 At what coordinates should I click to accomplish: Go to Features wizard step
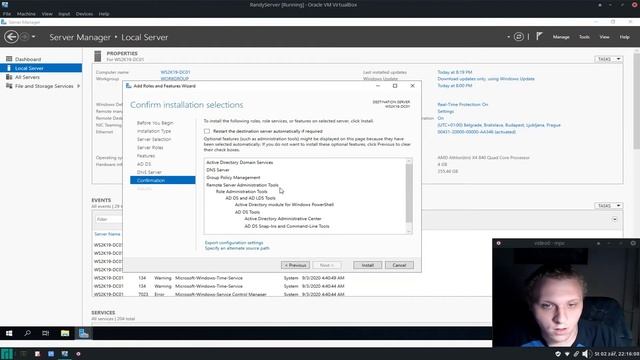[x=146, y=156]
